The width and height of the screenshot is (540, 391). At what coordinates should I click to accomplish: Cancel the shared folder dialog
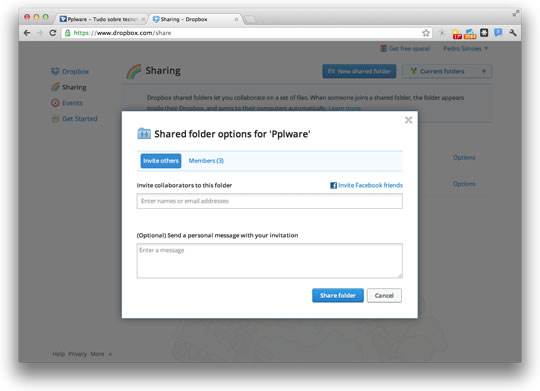click(x=384, y=295)
